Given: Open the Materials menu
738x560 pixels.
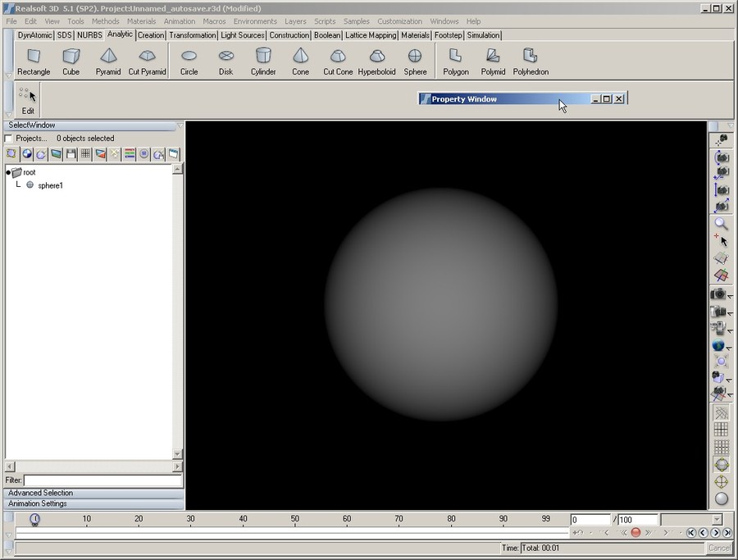Looking at the screenshot, I should click(142, 21).
